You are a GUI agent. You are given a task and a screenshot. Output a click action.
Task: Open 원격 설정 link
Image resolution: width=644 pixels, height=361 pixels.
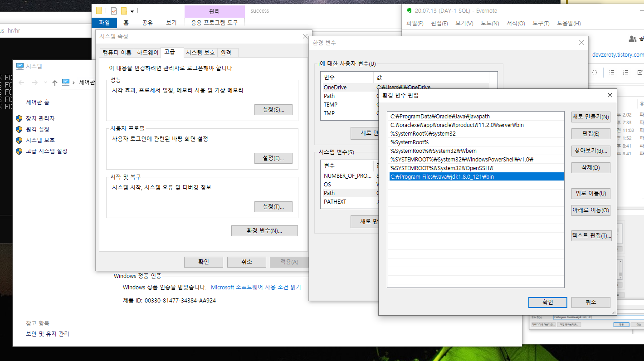38,129
